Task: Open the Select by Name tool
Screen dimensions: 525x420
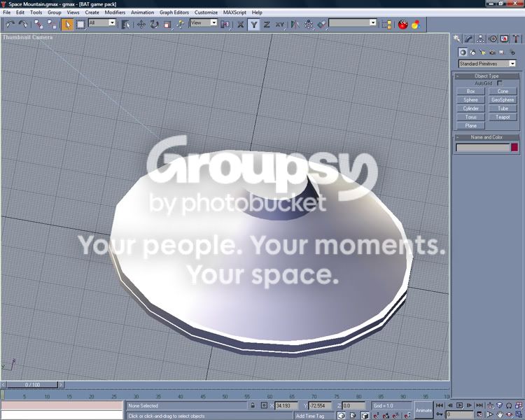Action: [125, 24]
